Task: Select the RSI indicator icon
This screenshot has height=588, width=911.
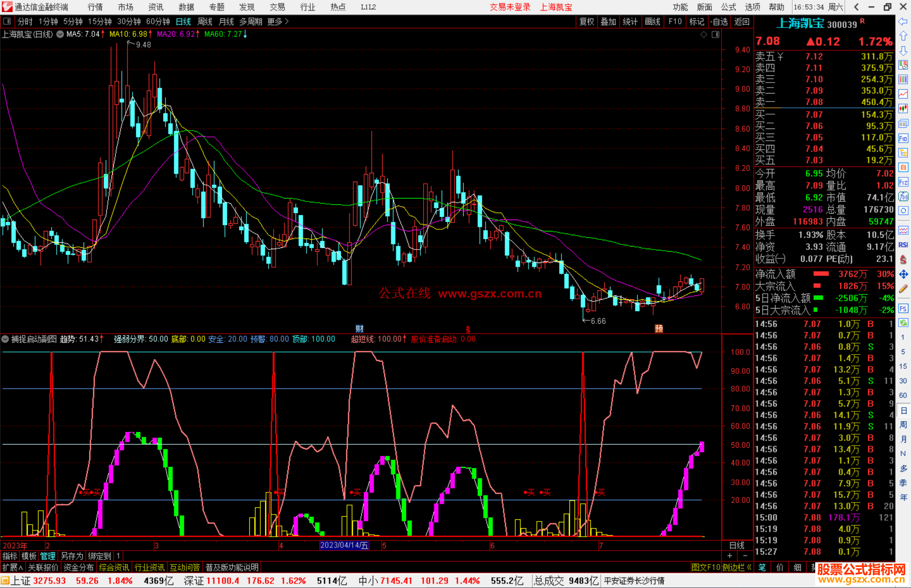Action: [903, 245]
